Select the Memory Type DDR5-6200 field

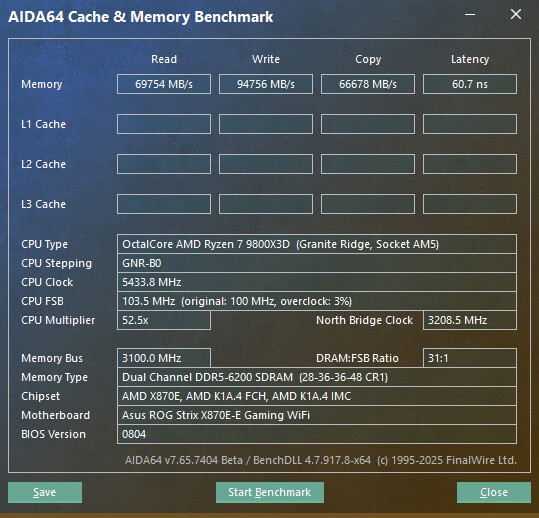317,377
